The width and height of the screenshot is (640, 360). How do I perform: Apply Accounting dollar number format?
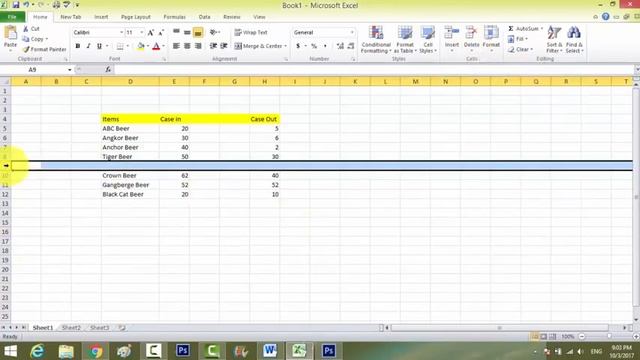298,46
